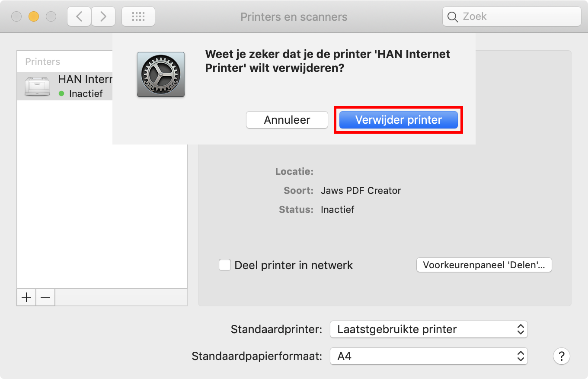Enable 'Deel printer in netwerk'
This screenshot has width=588, height=379.
pyautogui.click(x=225, y=265)
